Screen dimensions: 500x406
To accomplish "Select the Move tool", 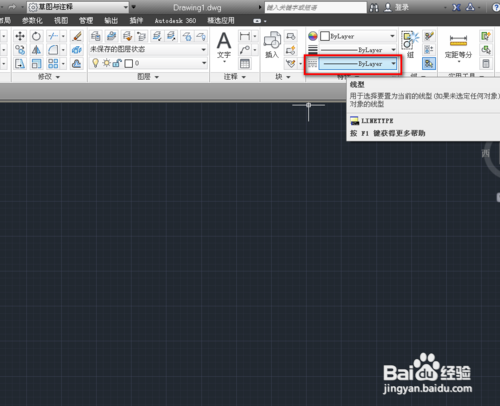I will tap(20, 36).
